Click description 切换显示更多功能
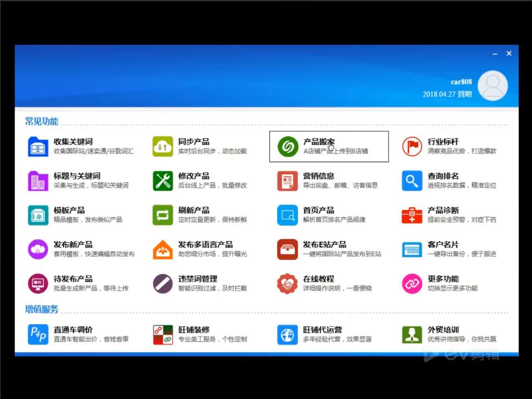532x399 pixels. pyautogui.click(x=453, y=288)
